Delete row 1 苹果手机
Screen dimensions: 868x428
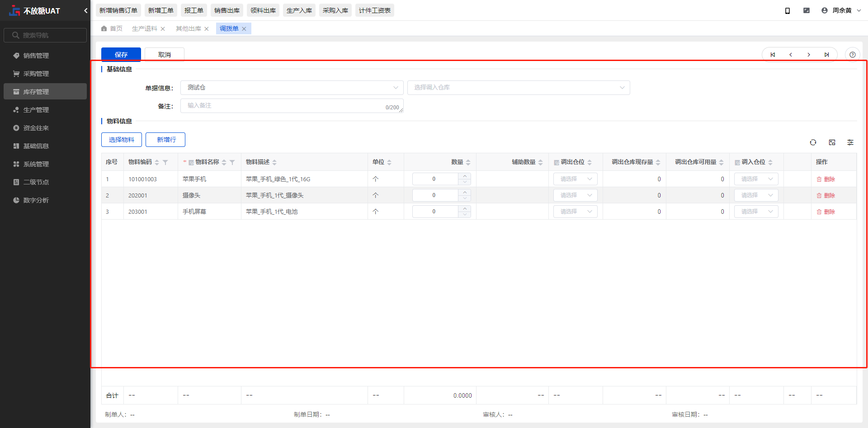pyautogui.click(x=826, y=179)
